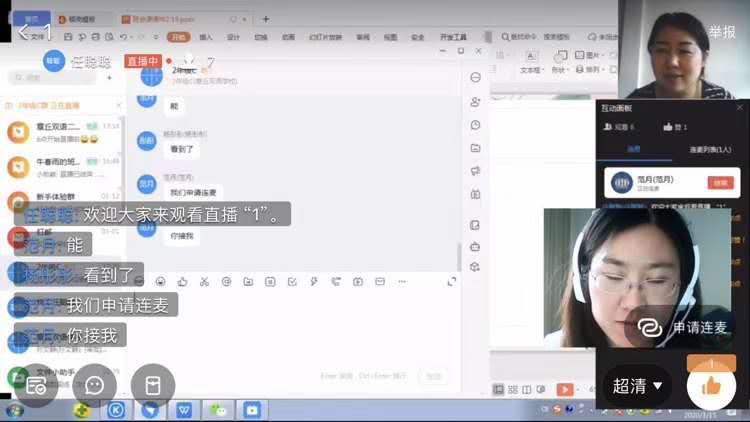Select the 插入 ribbon tab
The height and width of the screenshot is (422, 750).
tap(206, 37)
